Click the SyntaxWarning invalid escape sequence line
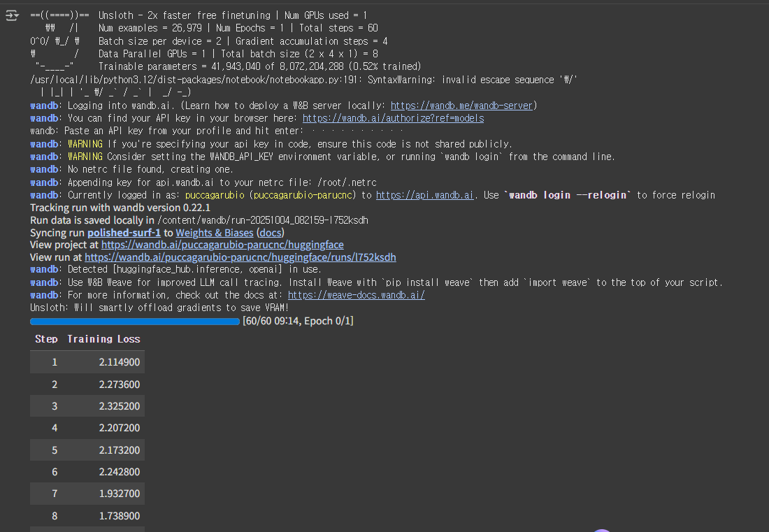This screenshot has width=769, height=532. coord(303,80)
